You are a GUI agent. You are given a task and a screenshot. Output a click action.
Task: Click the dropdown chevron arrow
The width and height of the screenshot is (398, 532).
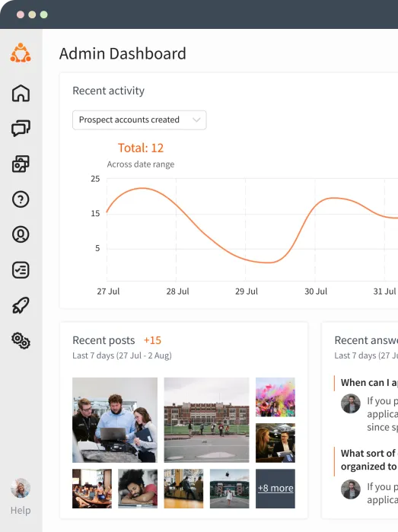(196, 119)
